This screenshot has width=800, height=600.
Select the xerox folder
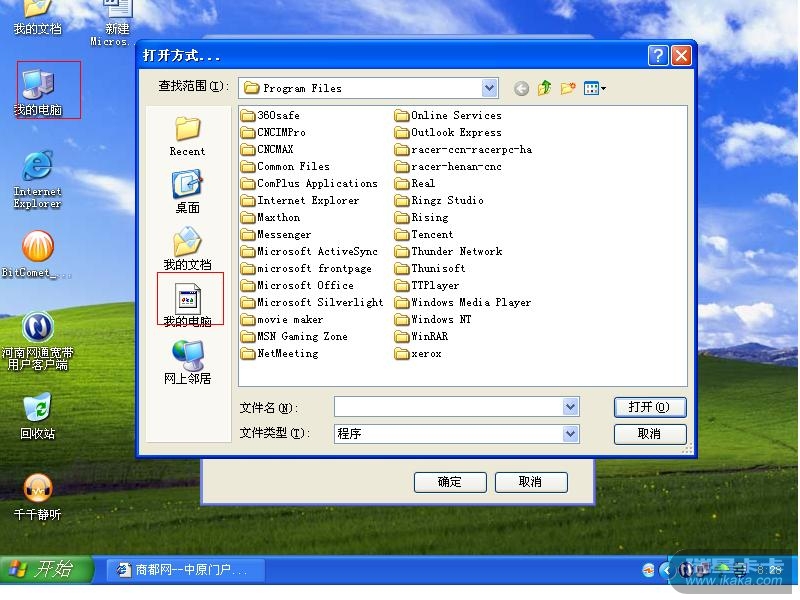[418, 353]
